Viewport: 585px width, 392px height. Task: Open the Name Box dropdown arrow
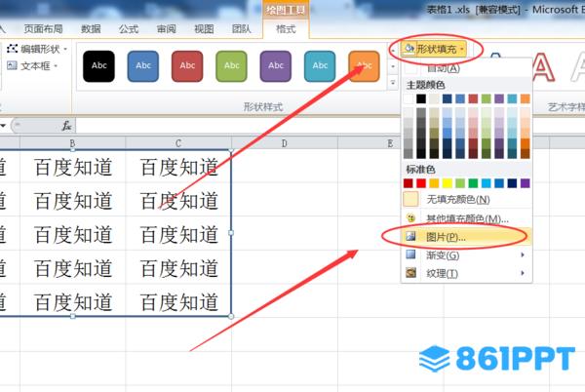click(3, 126)
